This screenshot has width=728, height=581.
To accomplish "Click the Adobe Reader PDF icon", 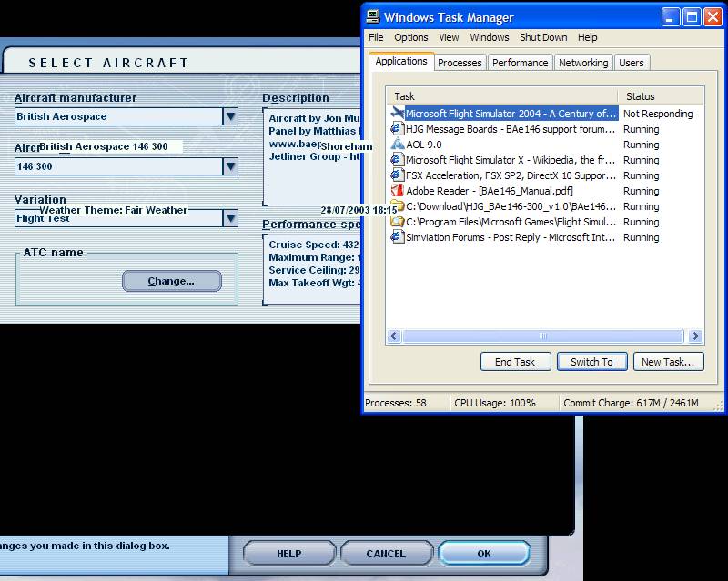I will click(397, 191).
